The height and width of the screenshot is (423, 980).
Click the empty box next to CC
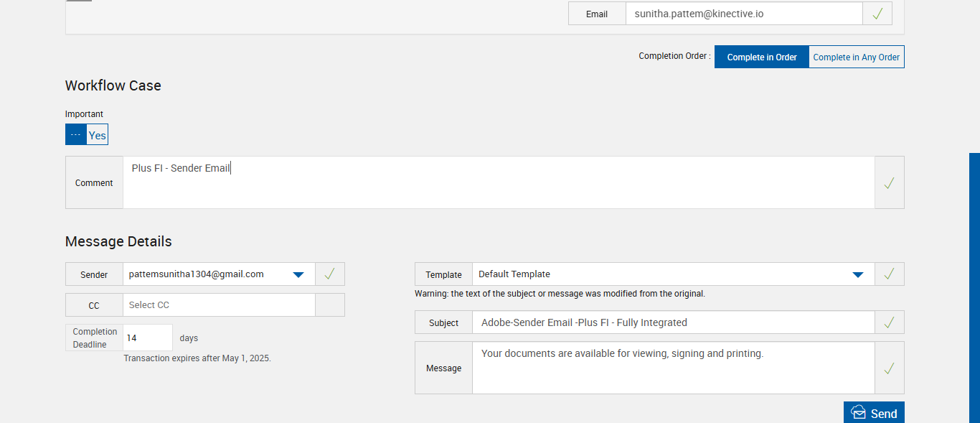tap(330, 305)
